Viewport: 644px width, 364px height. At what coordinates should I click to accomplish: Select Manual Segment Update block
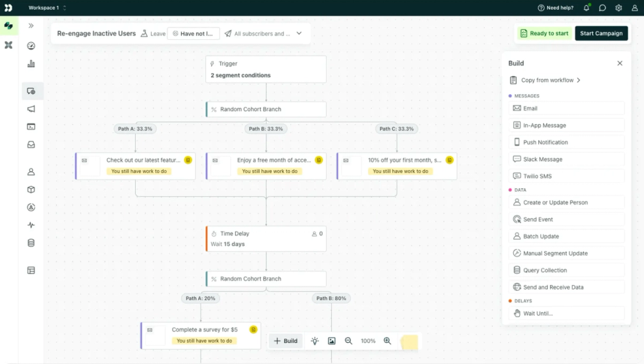point(566,253)
